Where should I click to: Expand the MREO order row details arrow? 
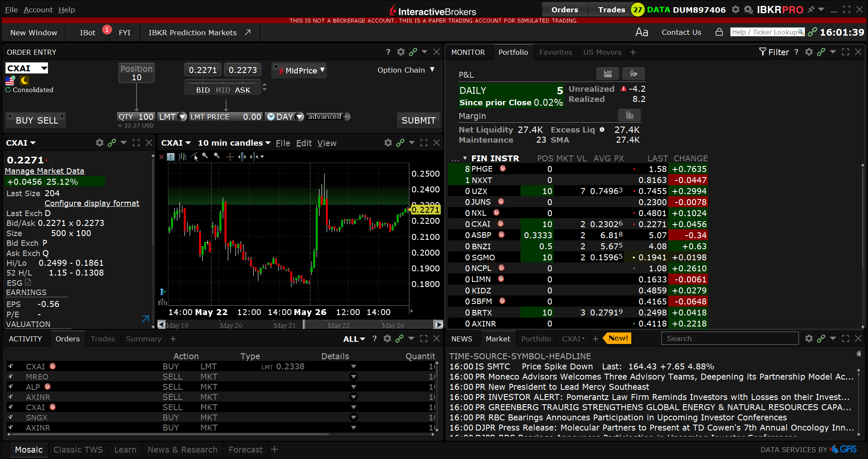tap(353, 377)
